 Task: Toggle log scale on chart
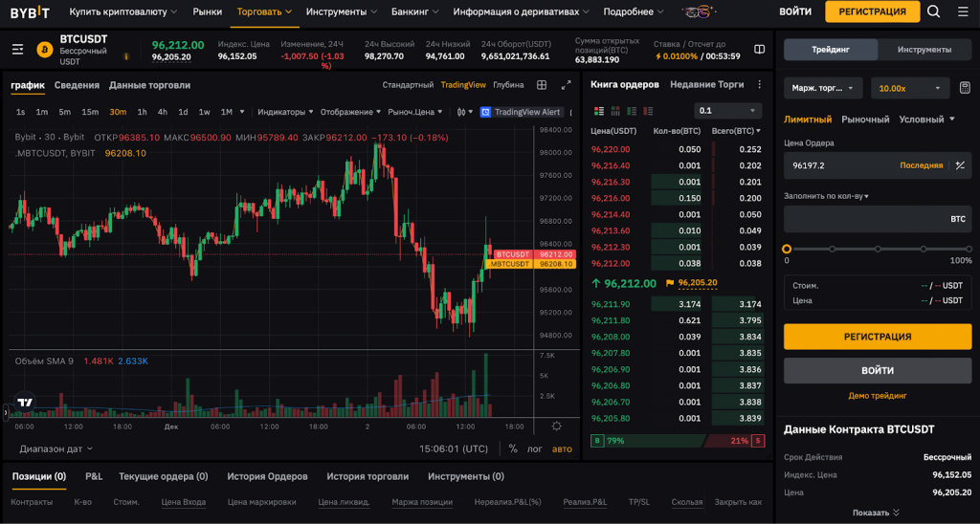534,448
